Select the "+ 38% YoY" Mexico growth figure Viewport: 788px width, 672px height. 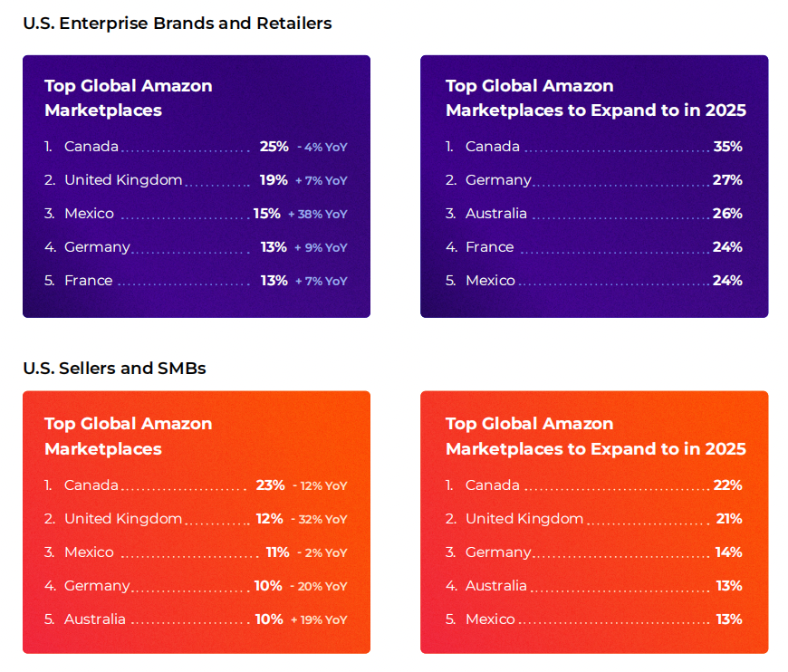coord(317,215)
